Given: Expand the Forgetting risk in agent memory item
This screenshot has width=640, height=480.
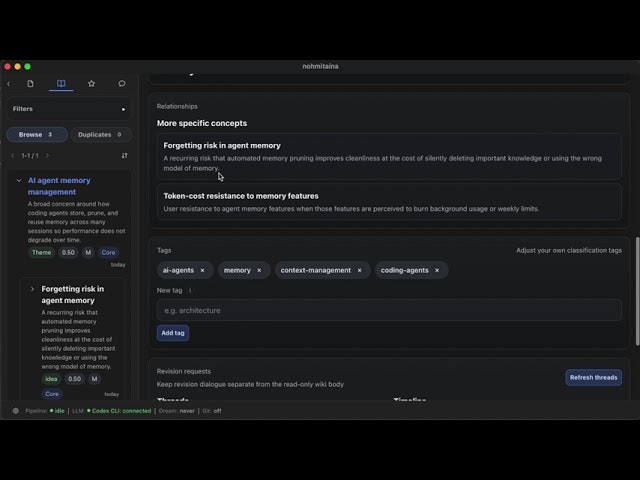Looking at the screenshot, I should (x=32, y=289).
